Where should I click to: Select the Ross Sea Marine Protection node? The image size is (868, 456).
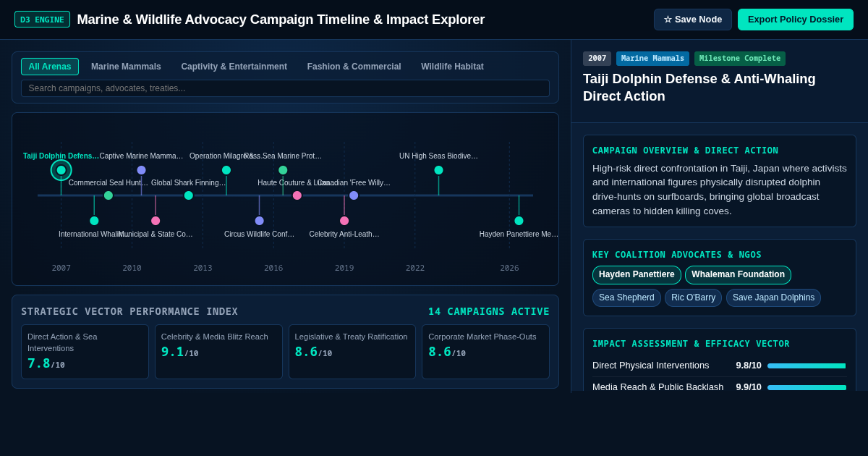[283, 170]
